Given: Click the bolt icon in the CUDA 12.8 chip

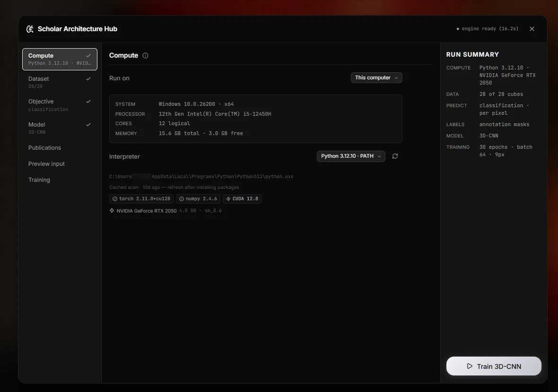Looking at the screenshot, I should tap(228, 199).
